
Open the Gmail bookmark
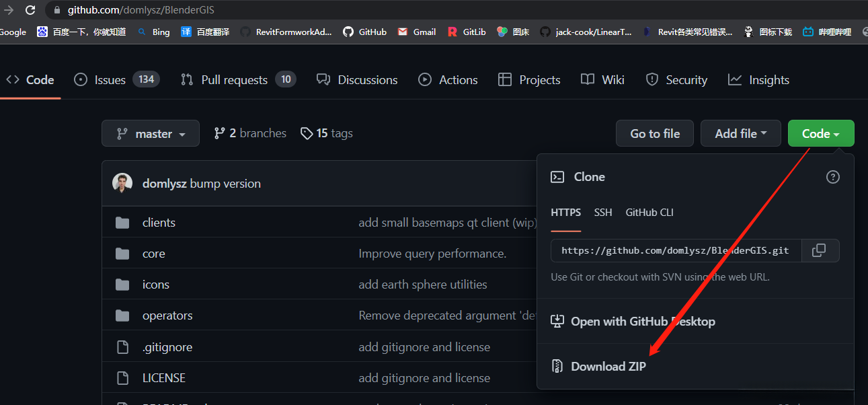(416, 32)
